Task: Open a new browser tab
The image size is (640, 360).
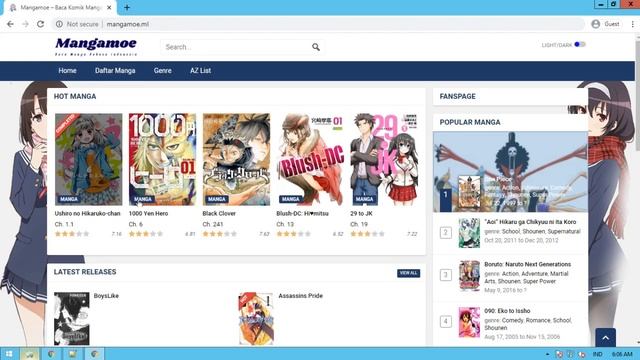Action: tap(127, 7)
